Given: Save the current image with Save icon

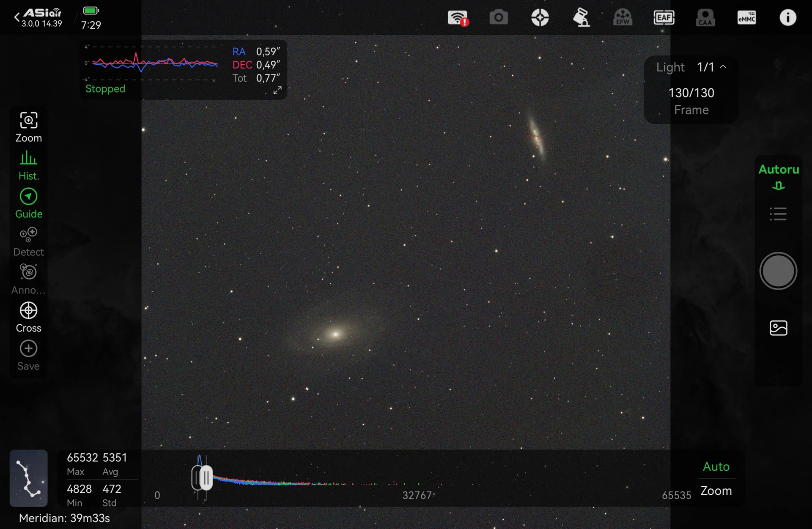Looking at the screenshot, I should click(29, 356).
